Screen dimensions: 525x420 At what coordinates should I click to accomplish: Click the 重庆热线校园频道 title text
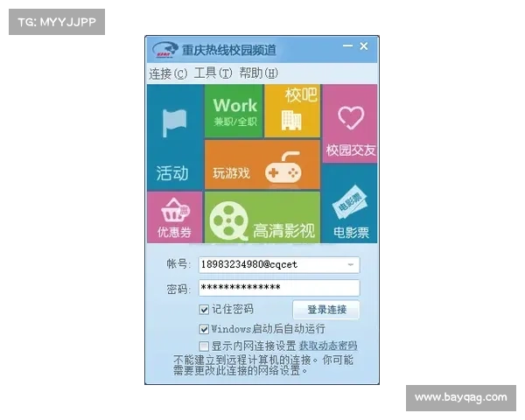click(229, 50)
